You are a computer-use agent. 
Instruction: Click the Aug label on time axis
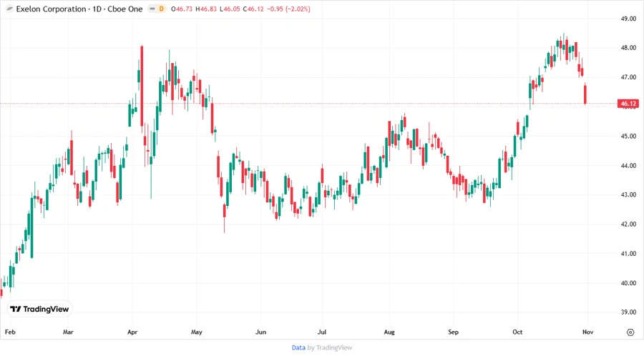tap(389, 332)
